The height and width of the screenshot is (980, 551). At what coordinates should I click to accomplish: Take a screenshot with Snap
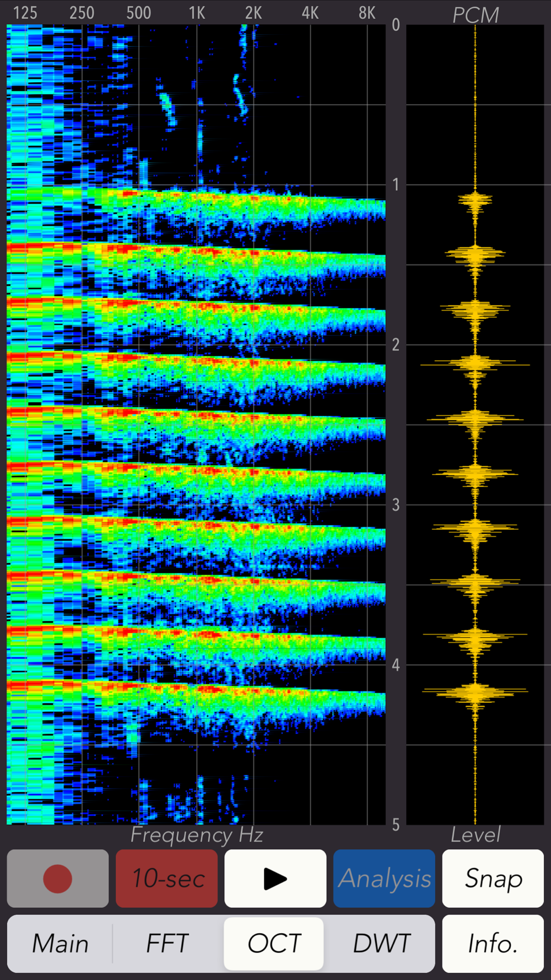point(493,878)
